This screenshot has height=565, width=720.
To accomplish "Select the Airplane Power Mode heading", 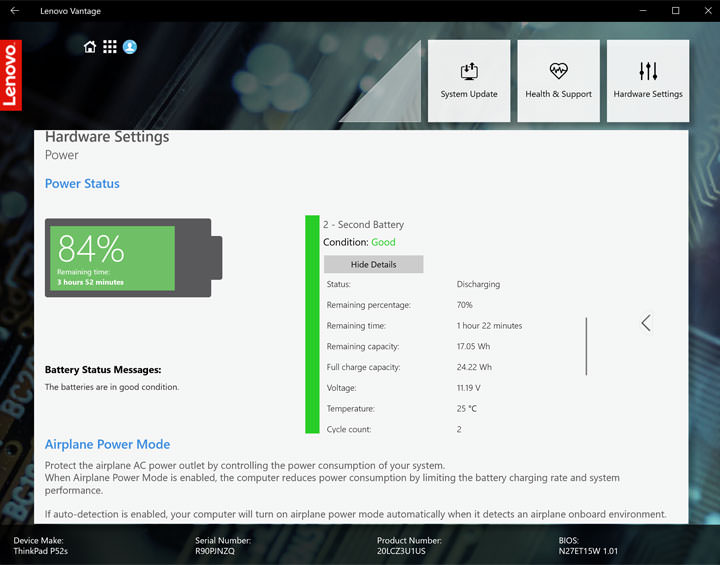I will [107, 444].
